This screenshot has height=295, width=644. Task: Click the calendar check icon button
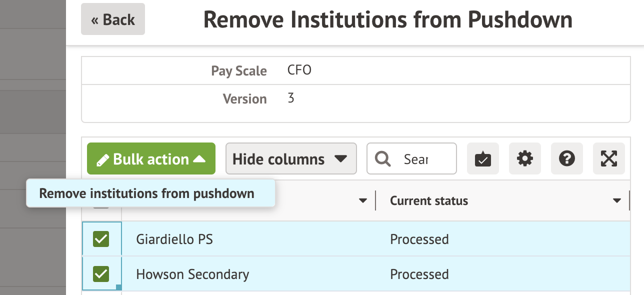click(x=482, y=159)
